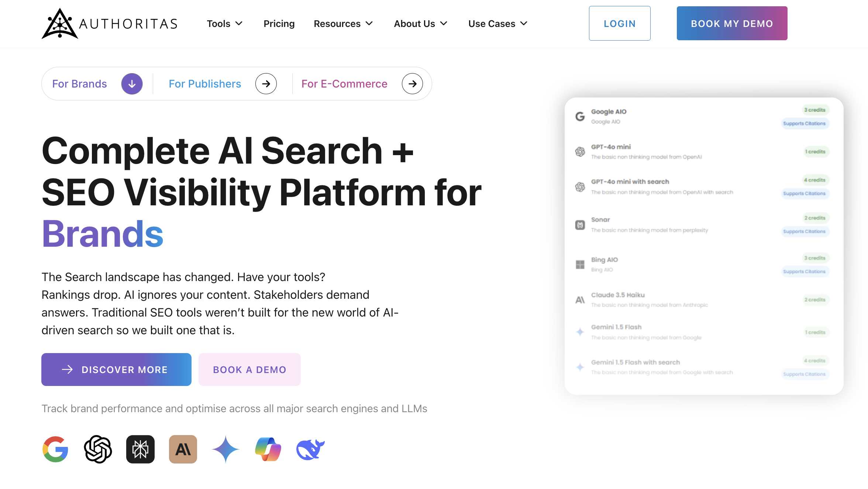The height and width of the screenshot is (489, 868).
Task: Click the BOOK MY DEMO button
Action: [x=731, y=23]
